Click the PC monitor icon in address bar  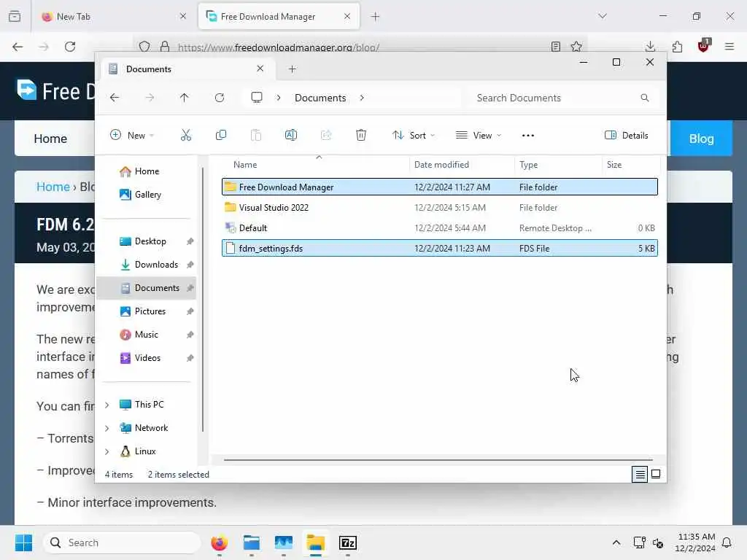(257, 98)
